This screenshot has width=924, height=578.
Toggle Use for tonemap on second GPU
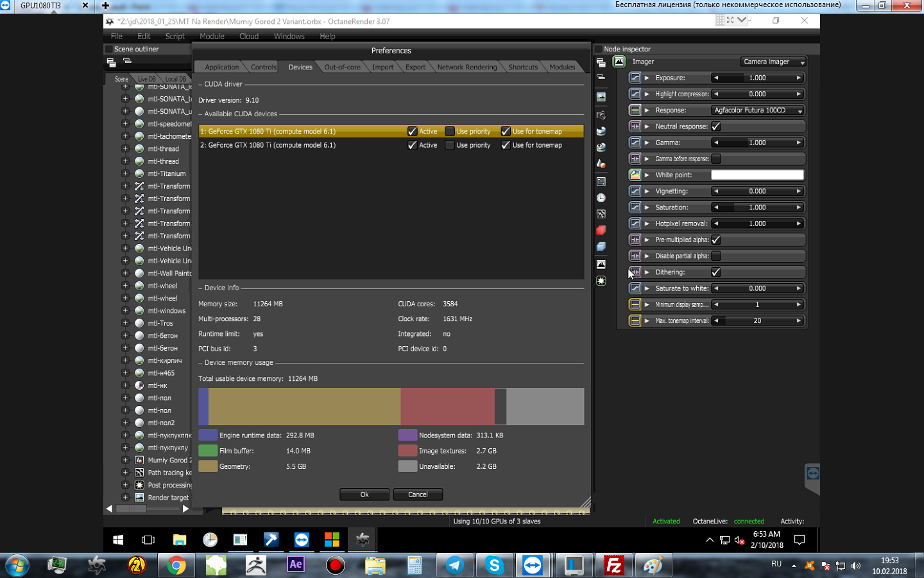(506, 145)
